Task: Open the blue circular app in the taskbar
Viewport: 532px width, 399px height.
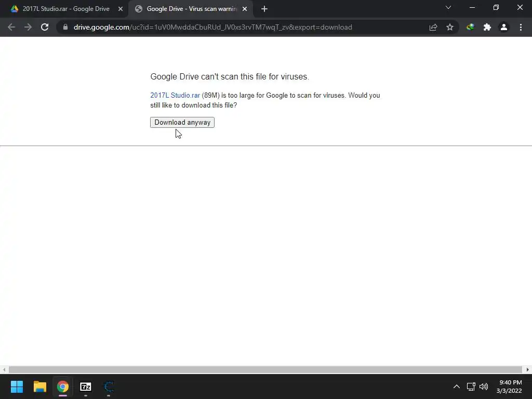Action: 109,387
